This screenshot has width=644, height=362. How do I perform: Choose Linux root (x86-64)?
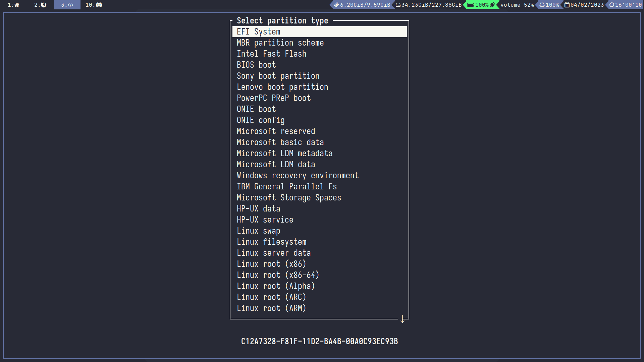[278, 275]
